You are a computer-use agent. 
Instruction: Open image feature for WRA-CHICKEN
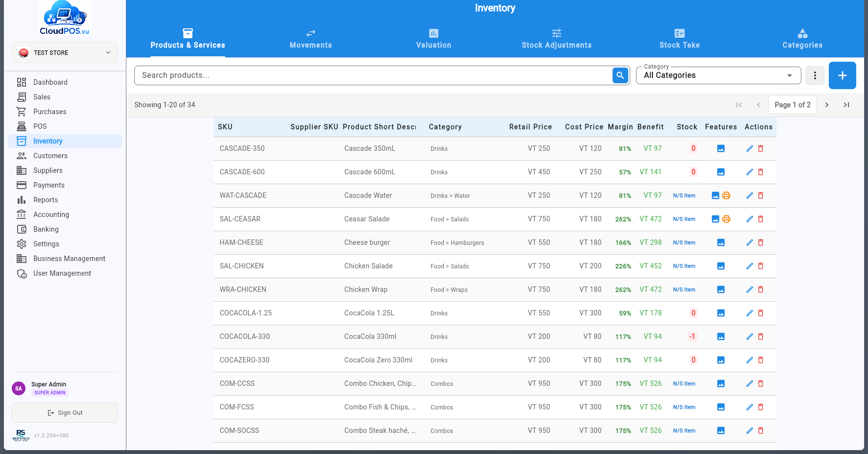pos(721,289)
